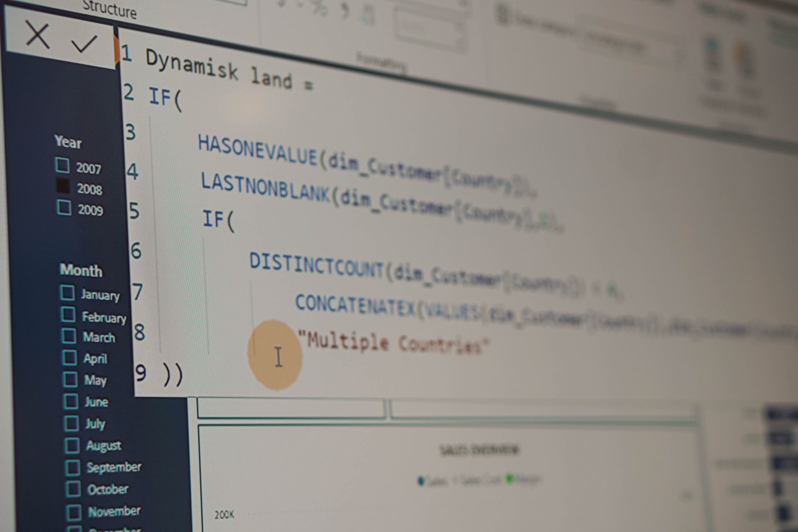Click the CONCATENATEX function on line 7
Image resolution: width=798 pixels, height=532 pixels.
coord(356,305)
